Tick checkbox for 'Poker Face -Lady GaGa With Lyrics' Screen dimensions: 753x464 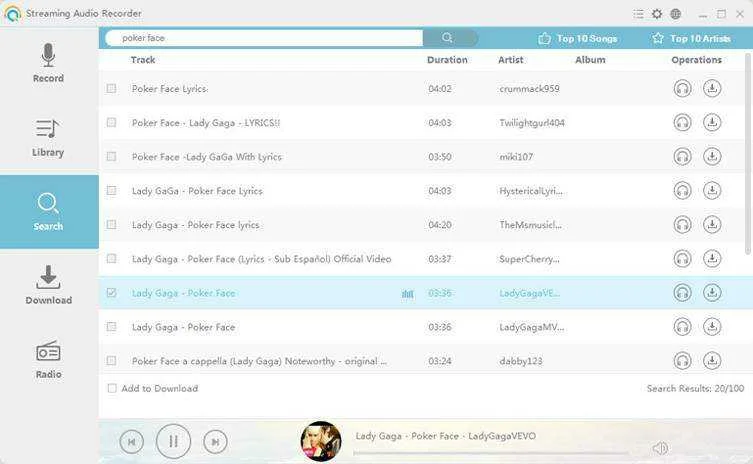(x=111, y=157)
